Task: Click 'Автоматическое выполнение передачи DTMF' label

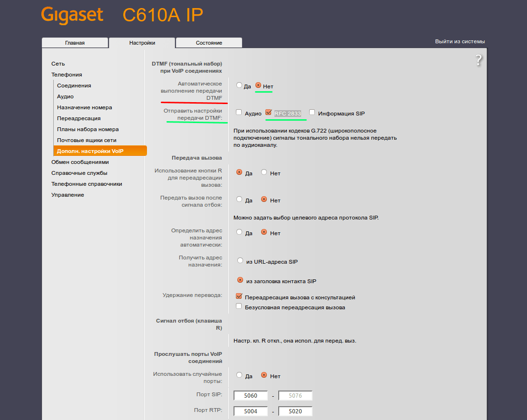Action: point(191,91)
